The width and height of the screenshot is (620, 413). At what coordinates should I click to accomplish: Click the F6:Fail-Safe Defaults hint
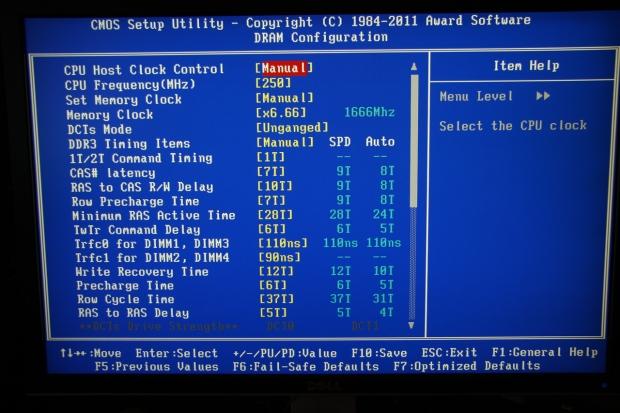306,366
